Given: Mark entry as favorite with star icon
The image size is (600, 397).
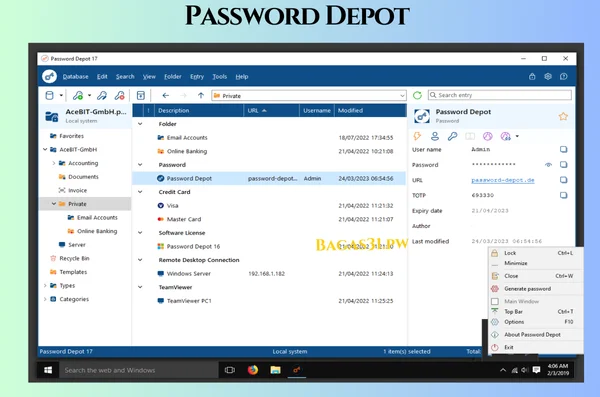Looking at the screenshot, I should click(563, 116).
